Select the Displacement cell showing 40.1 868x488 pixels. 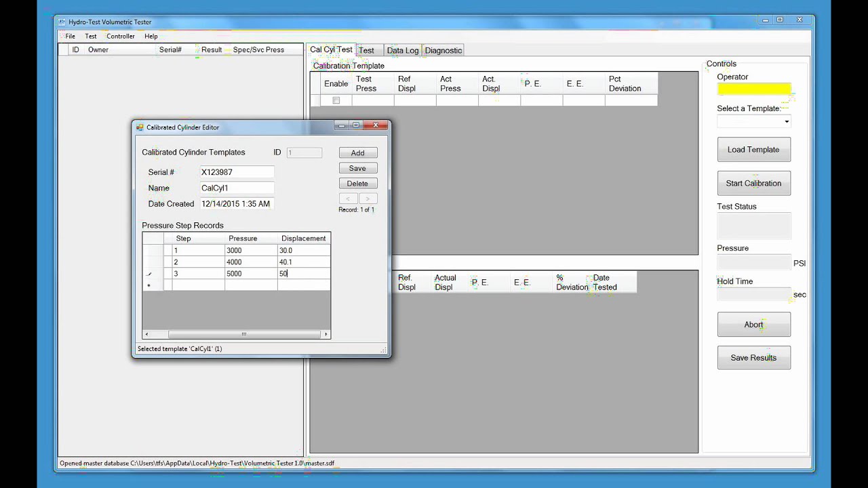coord(304,262)
